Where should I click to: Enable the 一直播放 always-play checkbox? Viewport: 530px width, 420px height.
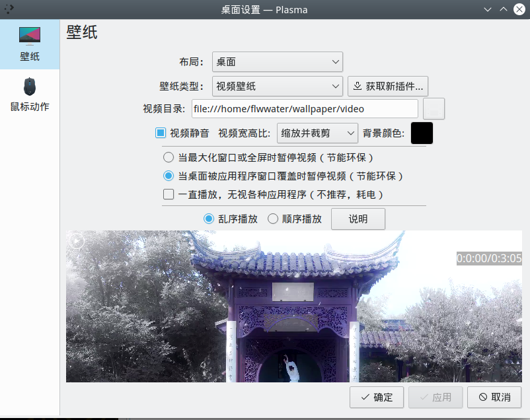(169, 194)
